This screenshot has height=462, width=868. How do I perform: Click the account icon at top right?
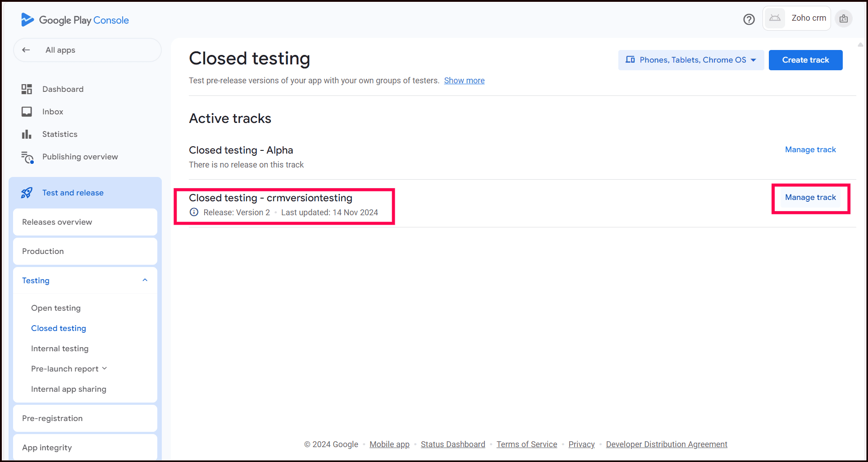844,19
